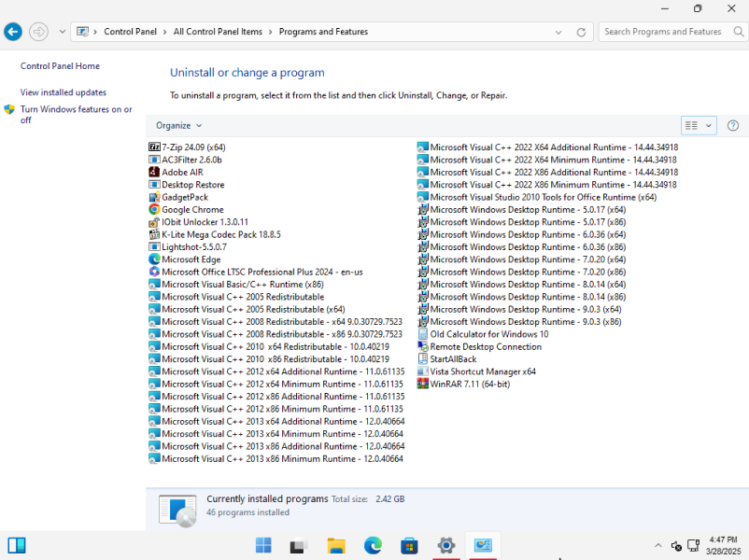Expand the address bar history dropdown
The image size is (749, 560).
pyautogui.click(x=558, y=32)
